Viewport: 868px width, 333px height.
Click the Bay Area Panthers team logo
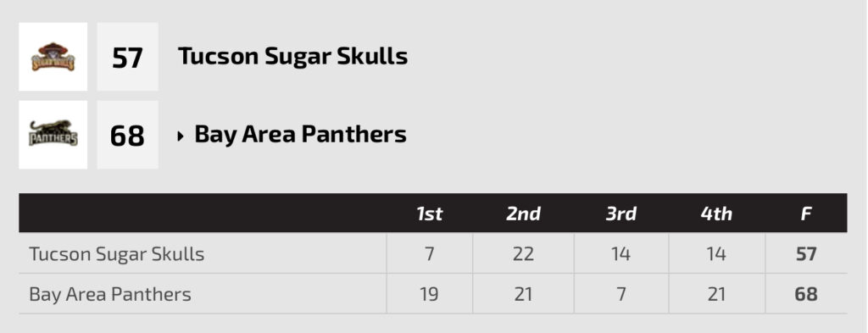point(53,135)
